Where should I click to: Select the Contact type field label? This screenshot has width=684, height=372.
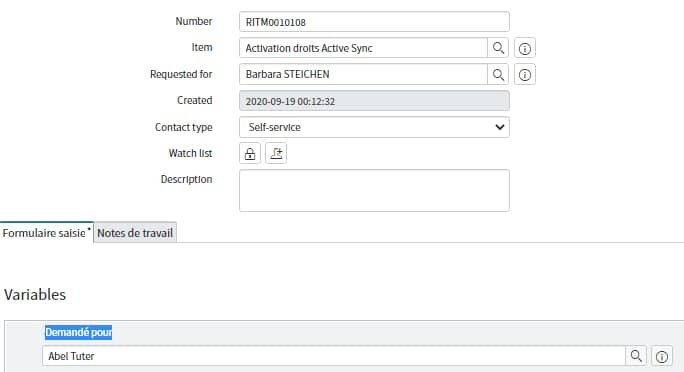pyautogui.click(x=184, y=127)
